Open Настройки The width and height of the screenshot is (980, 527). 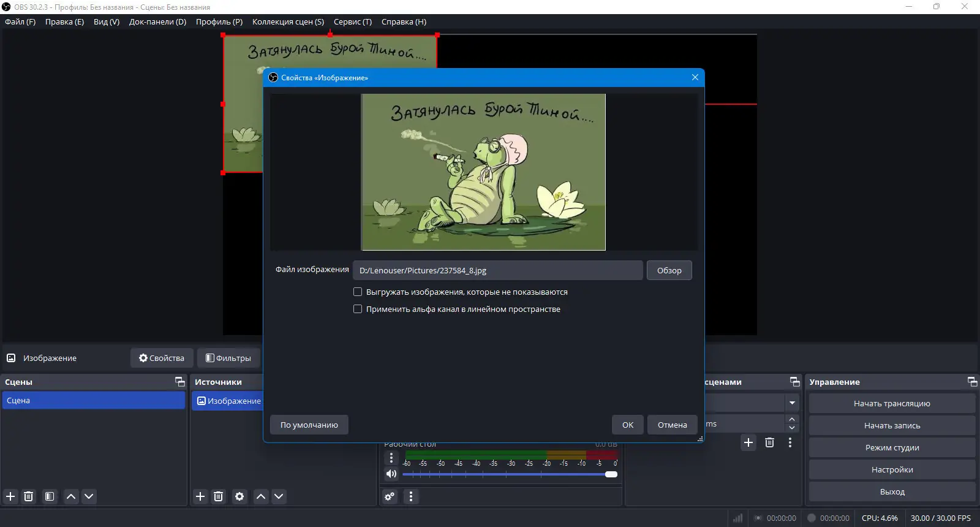pos(892,469)
